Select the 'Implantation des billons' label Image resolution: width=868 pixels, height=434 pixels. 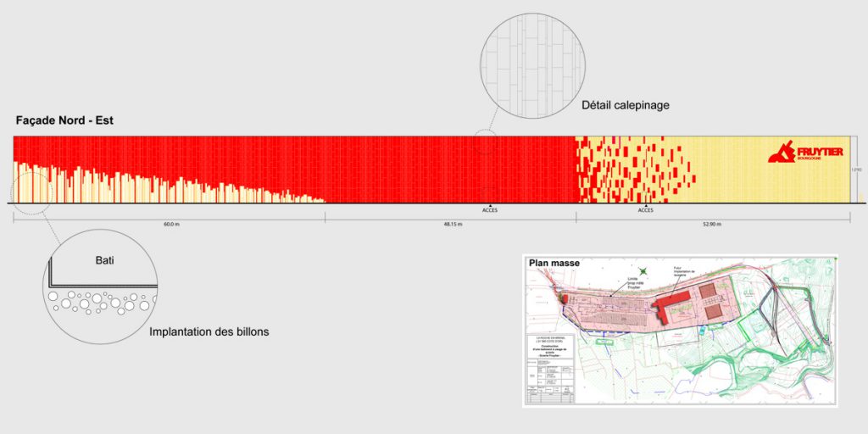click(209, 331)
